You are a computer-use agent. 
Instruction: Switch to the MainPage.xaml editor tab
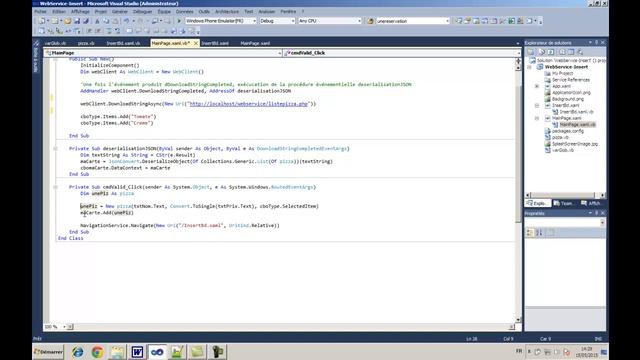[x=255, y=43]
